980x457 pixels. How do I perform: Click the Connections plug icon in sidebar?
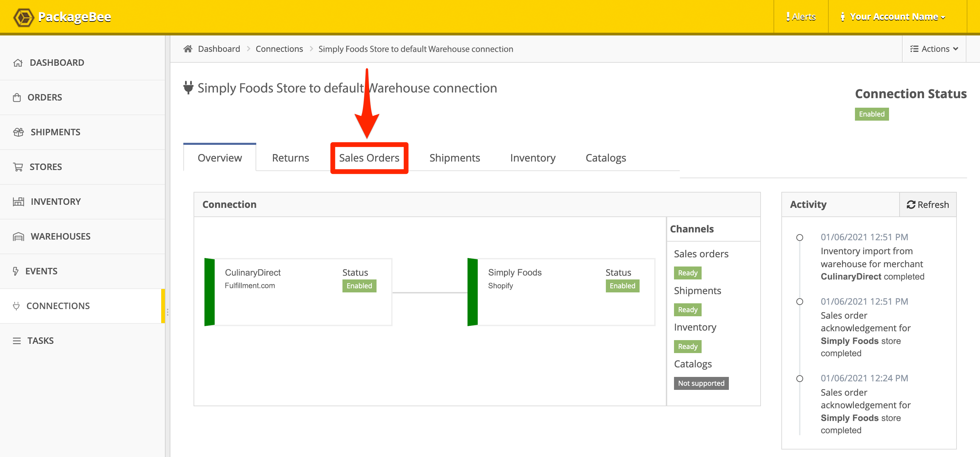point(16,306)
